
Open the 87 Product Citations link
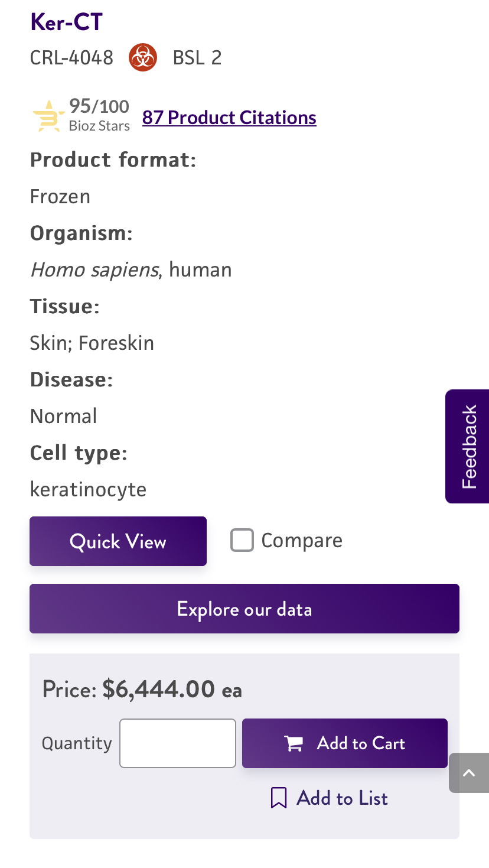coord(229,118)
